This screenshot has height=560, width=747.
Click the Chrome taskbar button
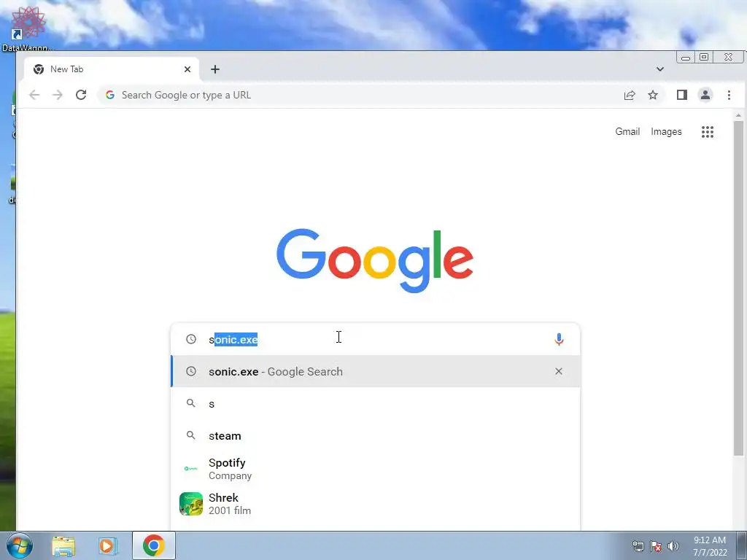(153, 545)
